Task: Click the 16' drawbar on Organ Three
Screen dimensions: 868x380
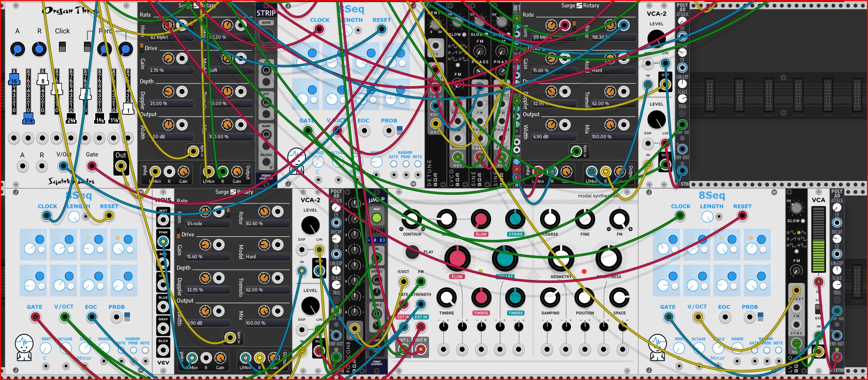Action: (14, 80)
